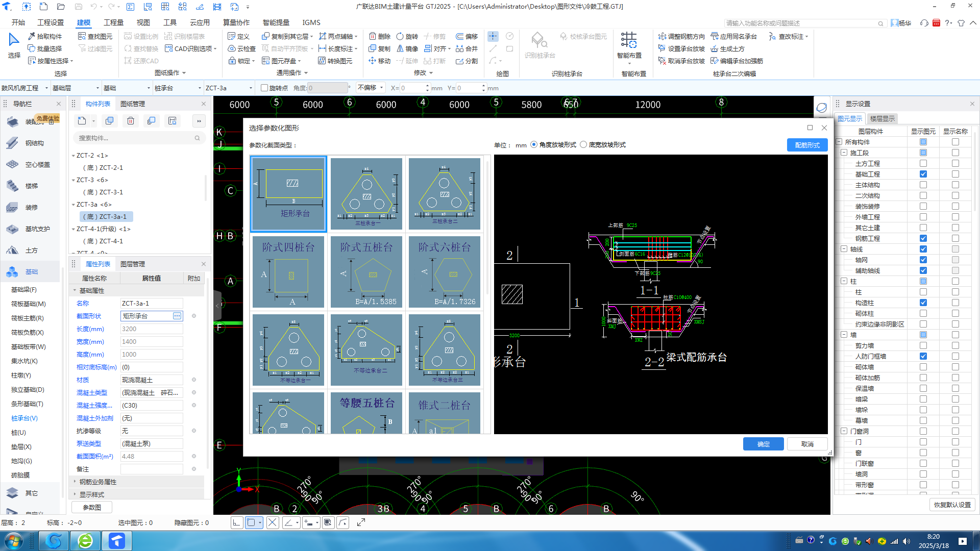Click the 移动 move tool
This screenshot has height=551, width=980.
pyautogui.click(x=380, y=61)
